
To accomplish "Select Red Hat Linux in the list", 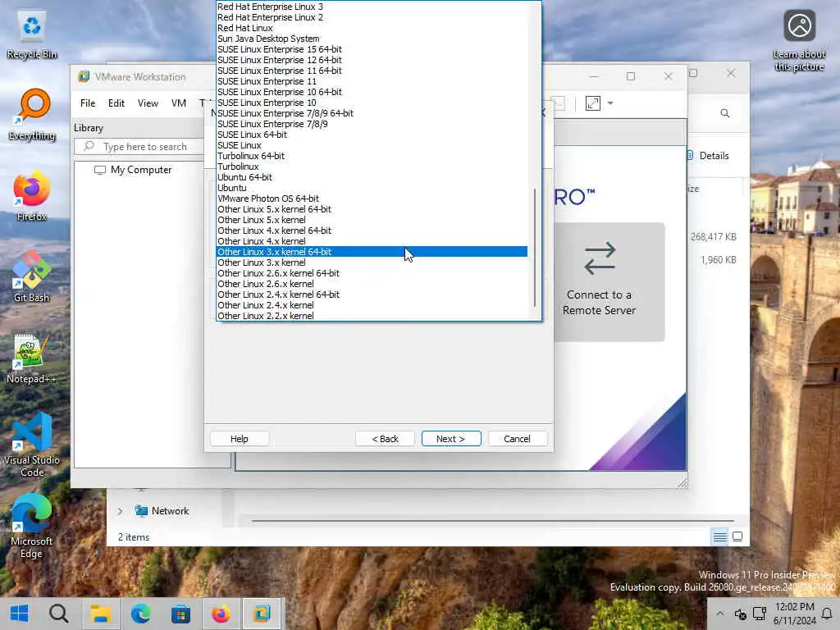I will (372, 28).
